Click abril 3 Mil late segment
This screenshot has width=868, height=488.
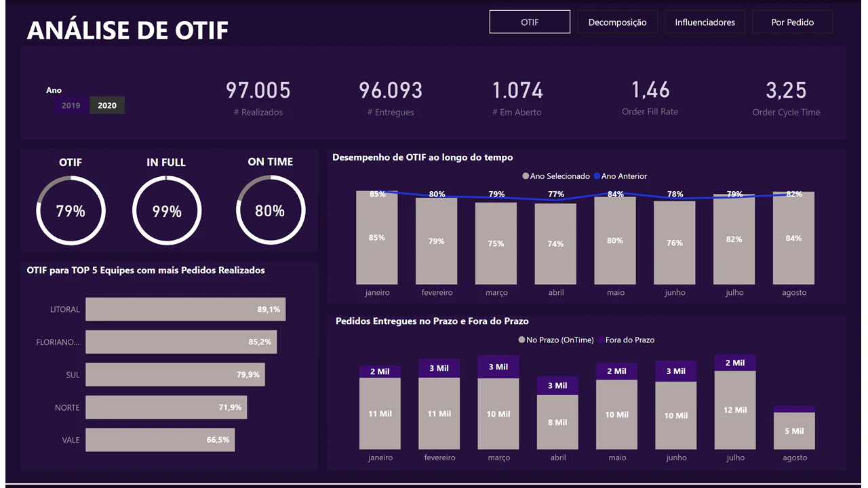pos(557,386)
